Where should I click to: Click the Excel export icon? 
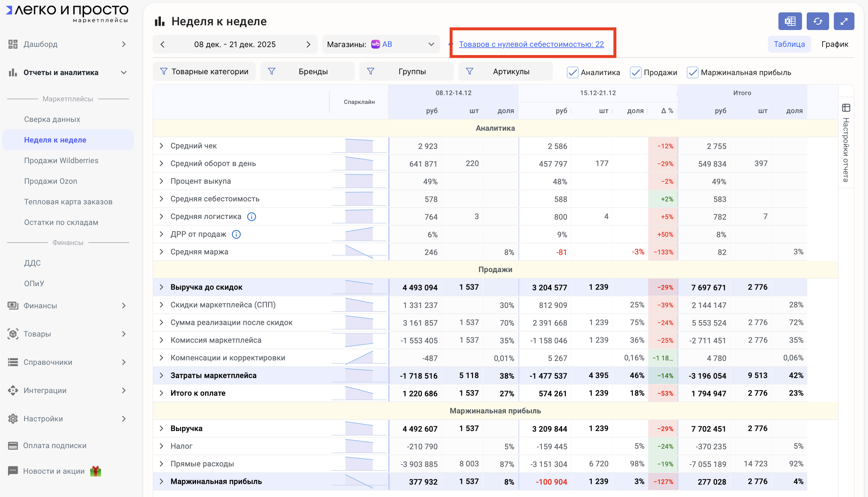point(790,21)
